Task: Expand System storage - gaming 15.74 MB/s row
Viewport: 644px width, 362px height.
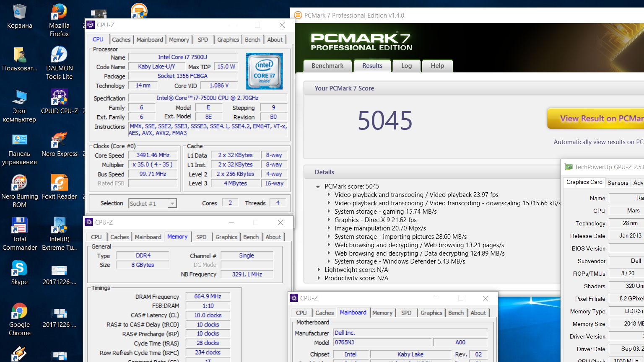Action: tap(329, 212)
